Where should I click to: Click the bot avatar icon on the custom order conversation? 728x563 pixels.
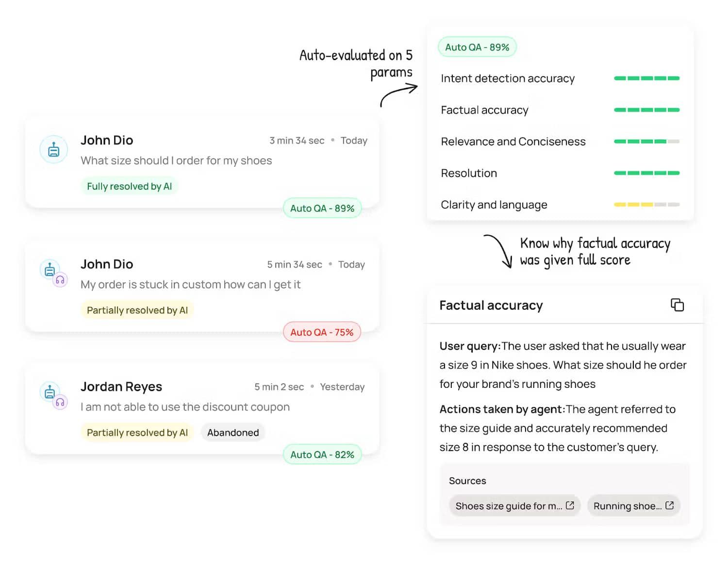click(x=50, y=269)
